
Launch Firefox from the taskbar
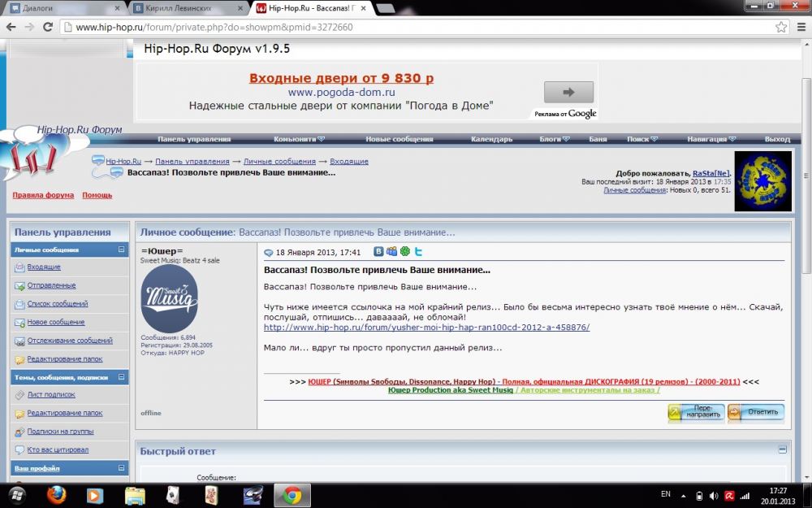coord(56,496)
